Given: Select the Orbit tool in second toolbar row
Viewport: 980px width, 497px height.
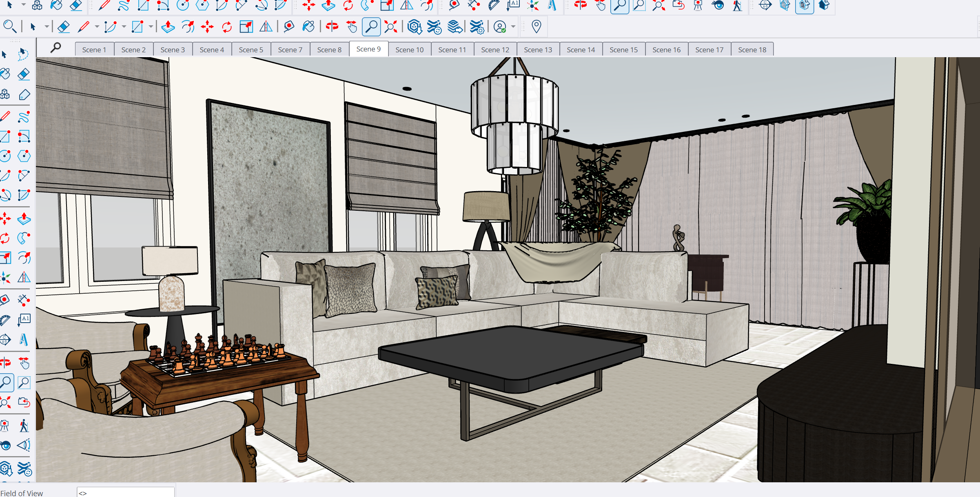Looking at the screenshot, I should (332, 27).
